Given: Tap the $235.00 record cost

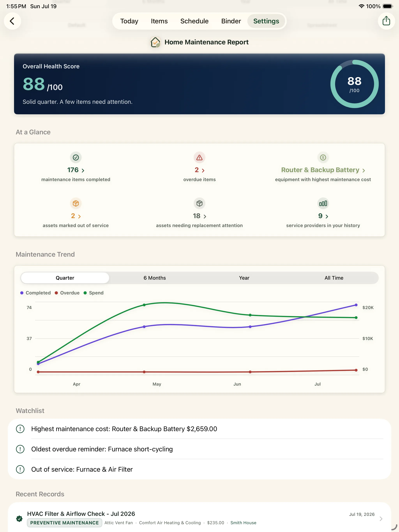Looking at the screenshot, I should (x=216, y=523).
